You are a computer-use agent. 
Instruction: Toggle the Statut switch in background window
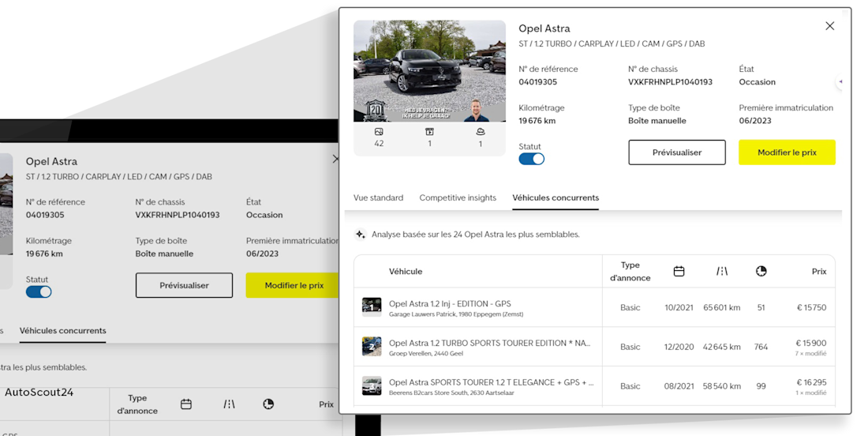[39, 292]
